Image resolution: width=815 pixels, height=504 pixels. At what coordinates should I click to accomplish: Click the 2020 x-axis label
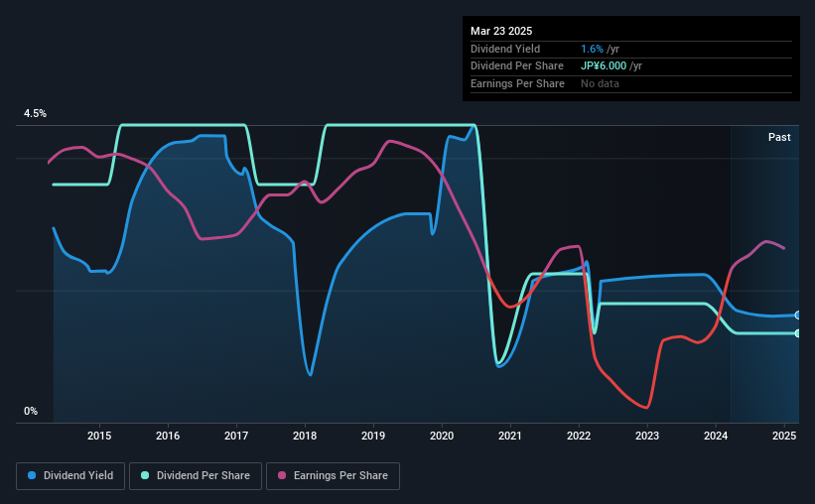tap(442, 436)
